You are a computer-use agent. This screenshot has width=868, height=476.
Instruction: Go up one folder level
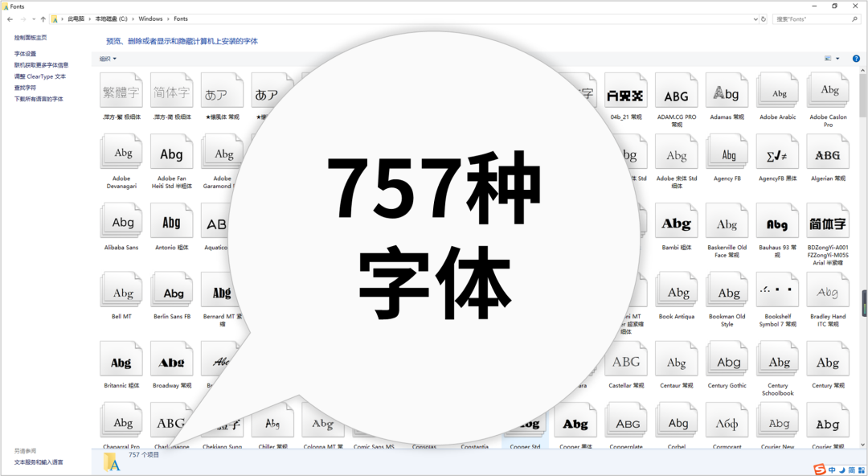[x=43, y=18]
